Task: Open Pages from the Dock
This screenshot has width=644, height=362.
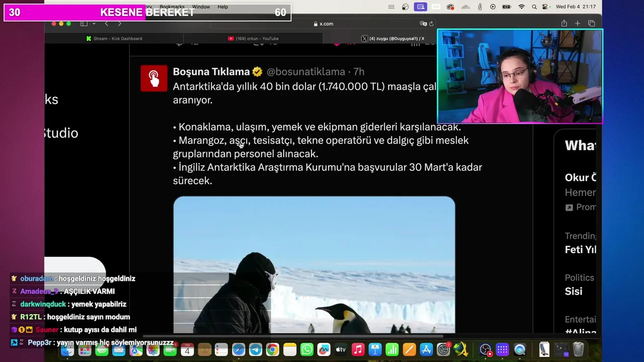Action: coord(410,349)
